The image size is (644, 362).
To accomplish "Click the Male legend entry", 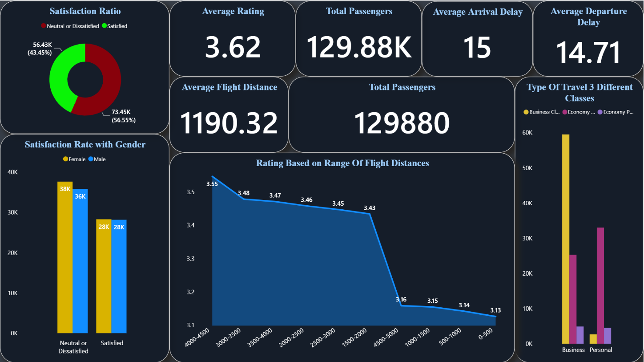I will tap(97, 159).
